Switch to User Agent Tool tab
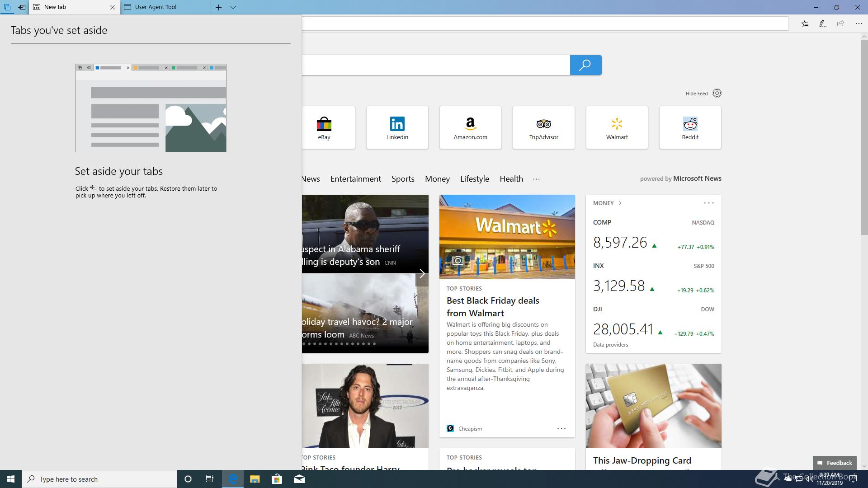This screenshot has width=868, height=488. pyautogui.click(x=165, y=7)
